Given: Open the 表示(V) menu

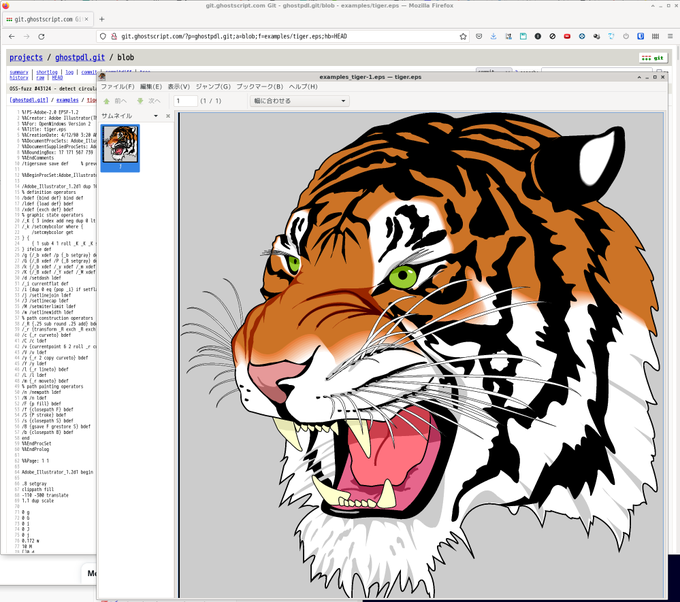Looking at the screenshot, I should tap(179, 86).
